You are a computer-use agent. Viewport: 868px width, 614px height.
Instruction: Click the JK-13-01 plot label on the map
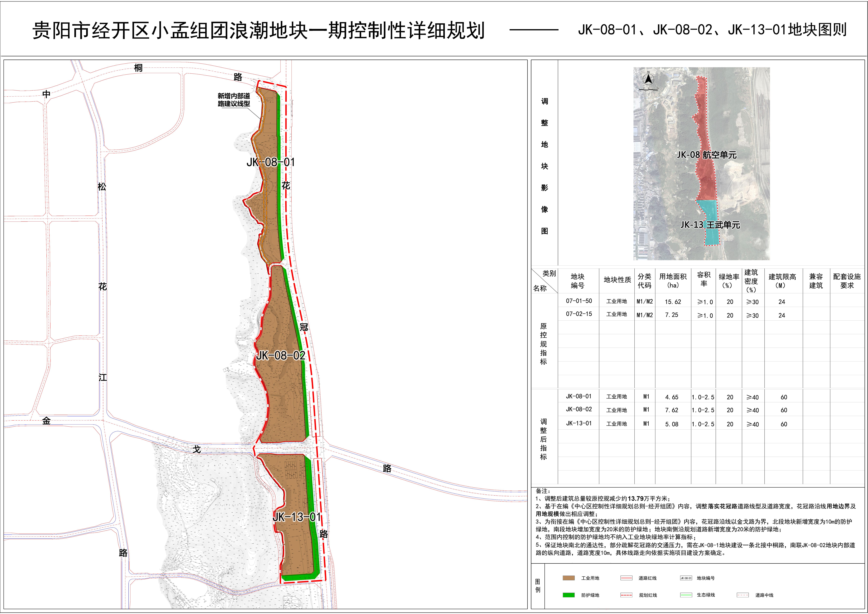pos(297,517)
